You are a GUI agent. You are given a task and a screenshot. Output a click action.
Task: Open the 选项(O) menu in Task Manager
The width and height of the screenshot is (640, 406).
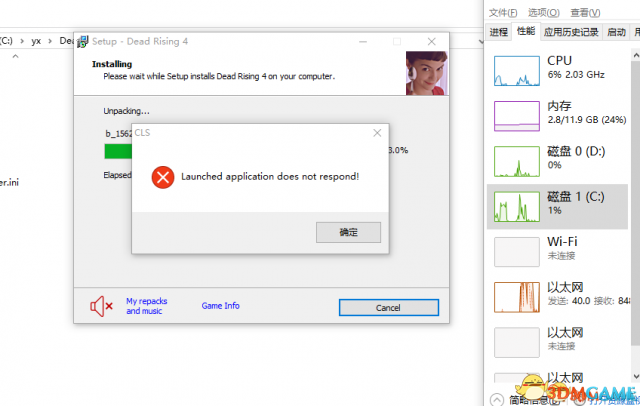pos(544,13)
